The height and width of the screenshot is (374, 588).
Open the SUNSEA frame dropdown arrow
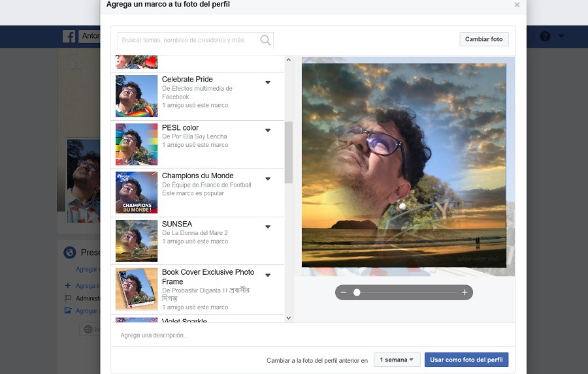pos(268,227)
